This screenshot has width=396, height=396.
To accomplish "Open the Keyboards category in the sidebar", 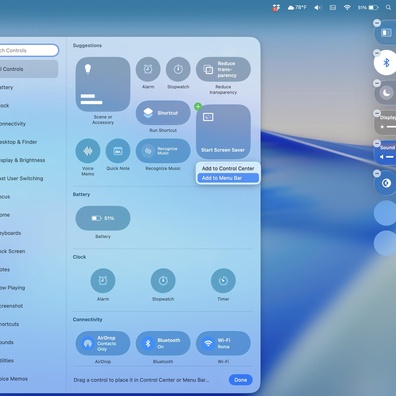I will pos(28,233).
